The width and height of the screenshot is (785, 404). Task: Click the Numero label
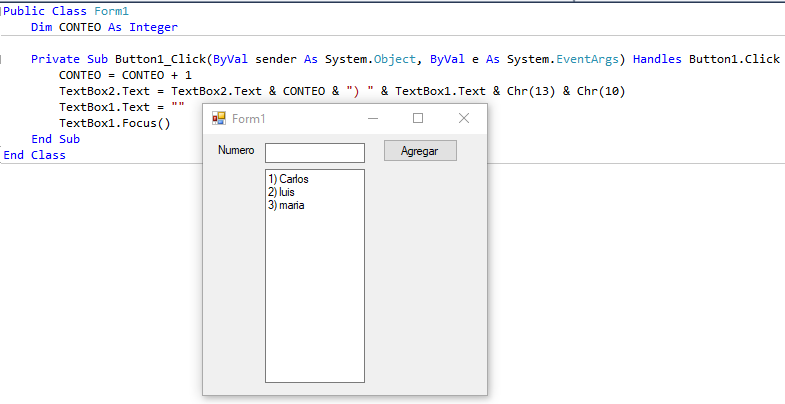(236, 150)
